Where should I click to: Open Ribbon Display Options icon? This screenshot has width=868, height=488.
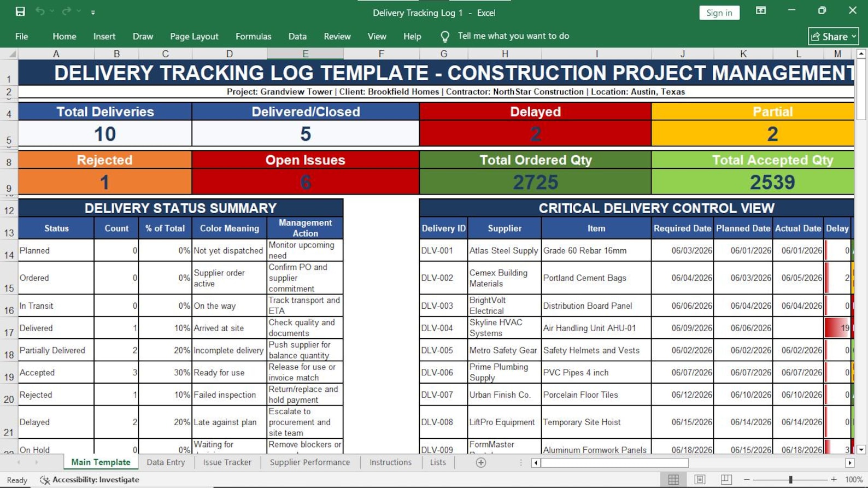point(760,10)
